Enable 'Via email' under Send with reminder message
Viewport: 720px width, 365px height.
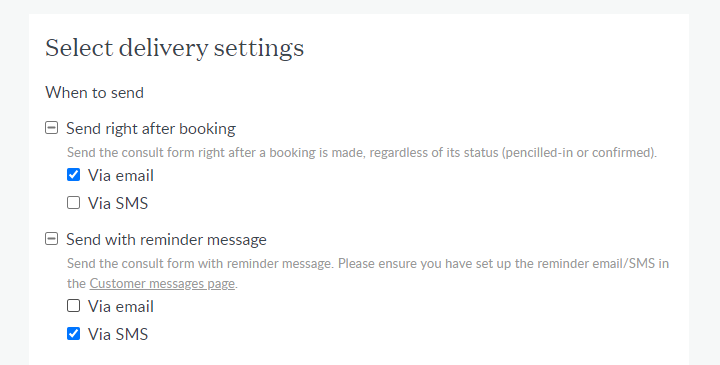click(x=73, y=306)
